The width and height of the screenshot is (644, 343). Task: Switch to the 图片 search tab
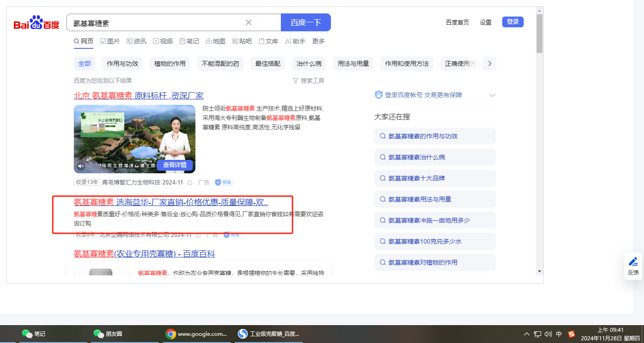110,41
